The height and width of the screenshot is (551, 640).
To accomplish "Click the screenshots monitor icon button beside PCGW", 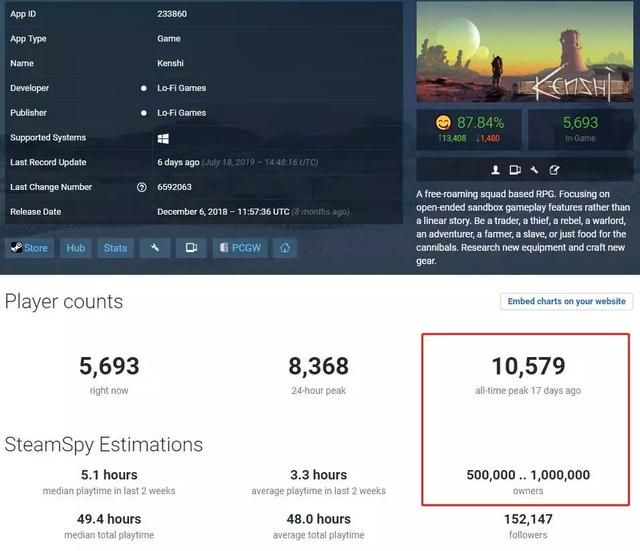I will click(x=191, y=248).
